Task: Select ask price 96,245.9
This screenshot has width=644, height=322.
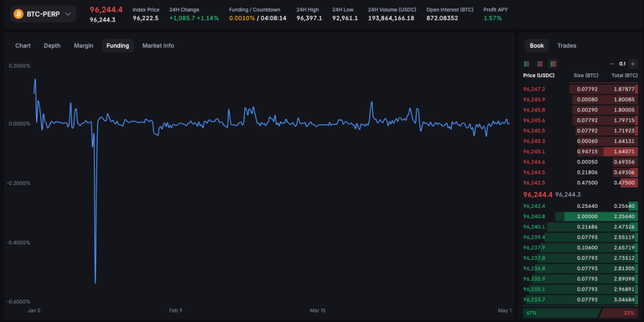Action: coord(534,100)
